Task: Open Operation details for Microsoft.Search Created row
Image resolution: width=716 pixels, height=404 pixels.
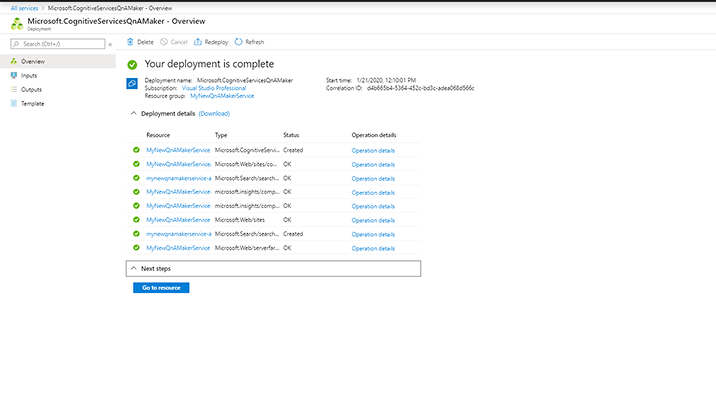Action: click(373, 235)
